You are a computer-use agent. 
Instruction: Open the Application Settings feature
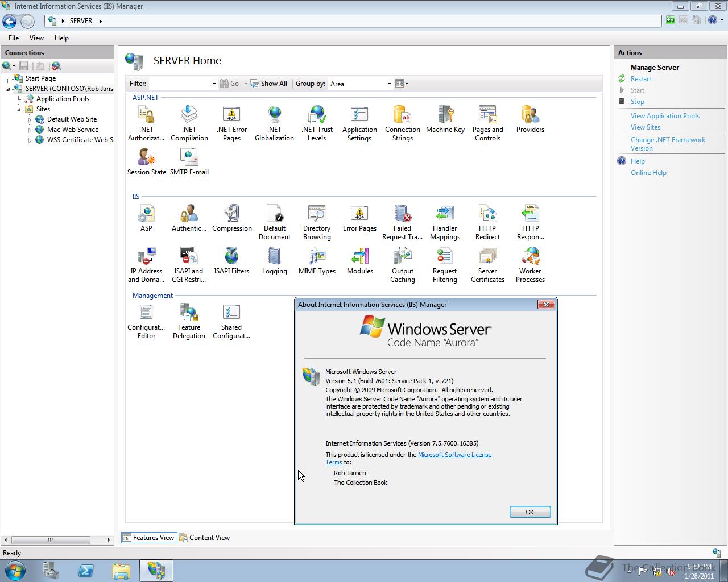click(x=359, y=123)
